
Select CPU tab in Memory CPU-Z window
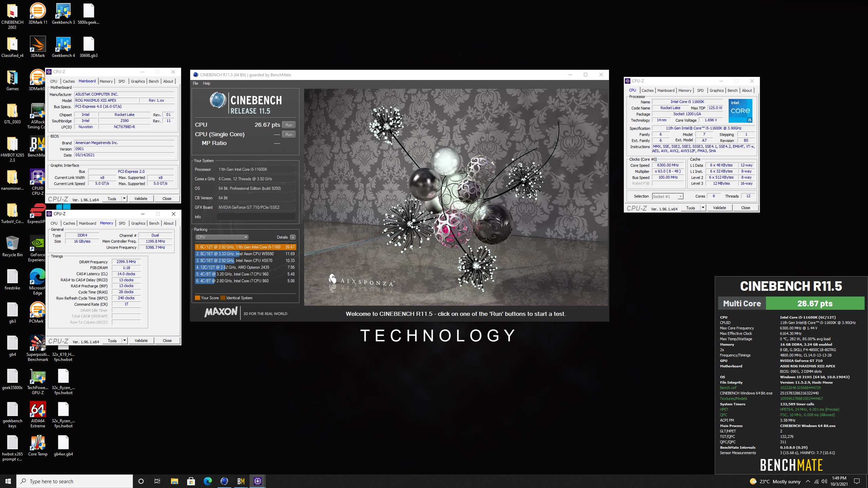(54, 223)
